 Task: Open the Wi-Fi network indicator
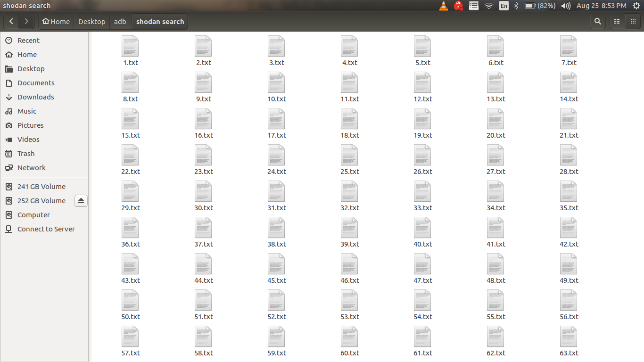(x=489, y=6)
